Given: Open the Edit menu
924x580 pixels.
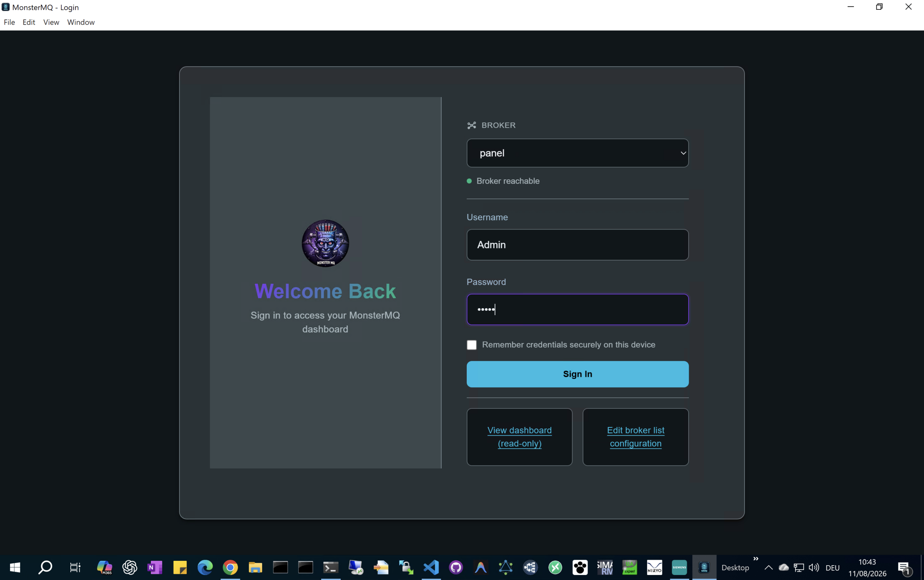Looking at the screenshot, I should (x=29, y=22).
